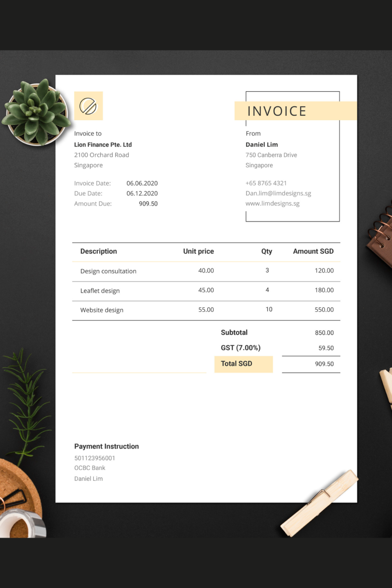Click the due date 06.12.2020

pyautogui.click(x=142, y=193)
